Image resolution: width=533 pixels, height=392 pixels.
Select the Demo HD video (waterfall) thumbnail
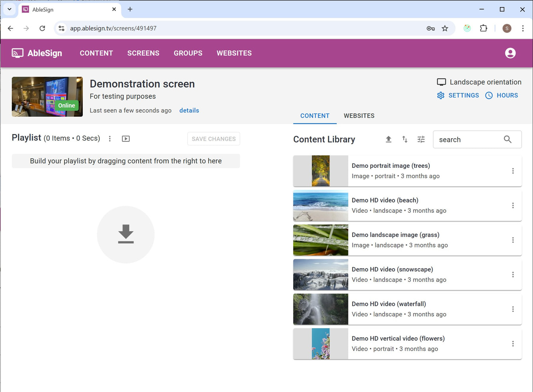321,309
